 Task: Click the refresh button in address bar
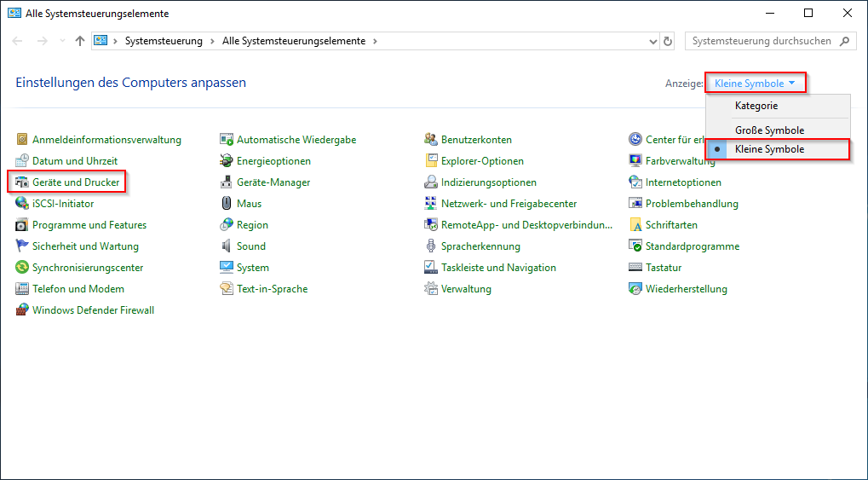[668, 41]
